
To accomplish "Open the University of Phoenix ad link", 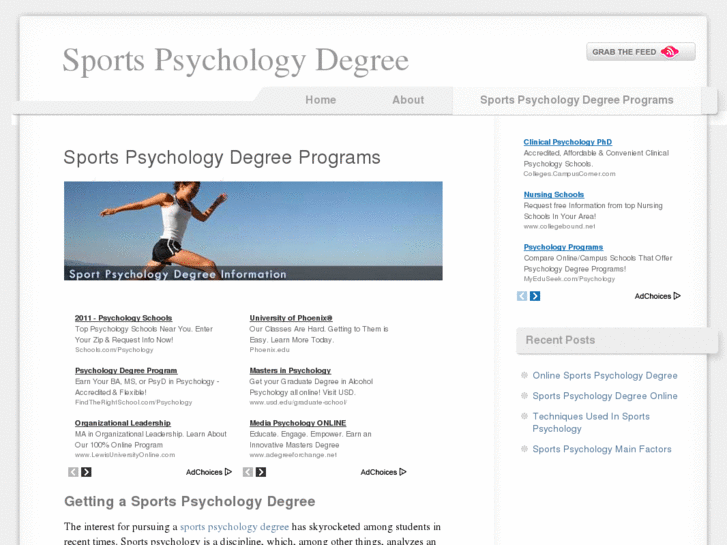I will pos(291,318).
